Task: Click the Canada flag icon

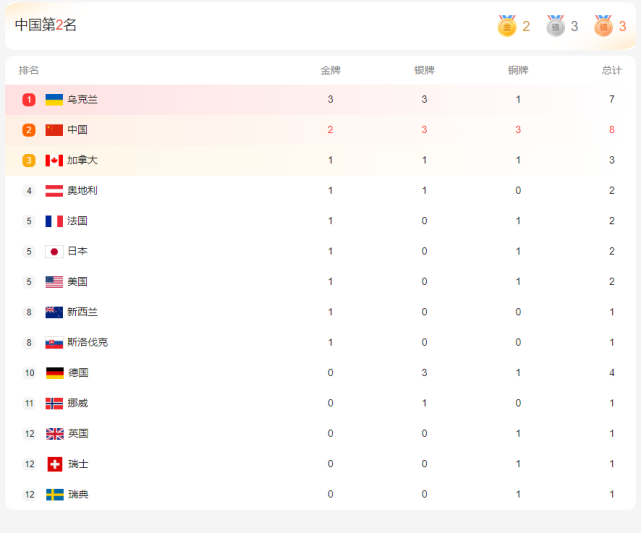Action: [54, 160]
